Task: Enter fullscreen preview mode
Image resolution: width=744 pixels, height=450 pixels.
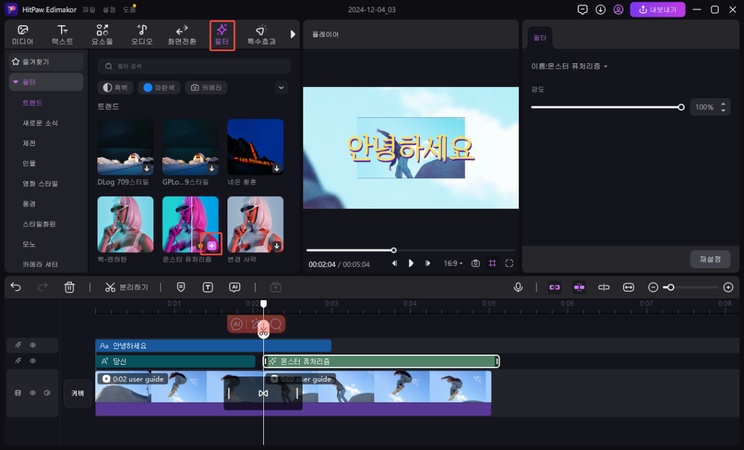Action: [x=509, y=263]
